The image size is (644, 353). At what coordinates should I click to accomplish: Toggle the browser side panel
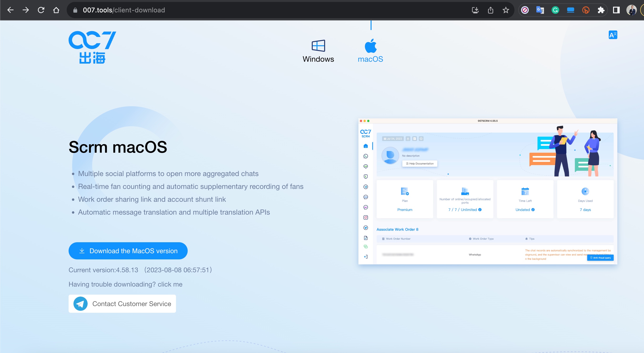pyautogui.click(x=616, y=10)
